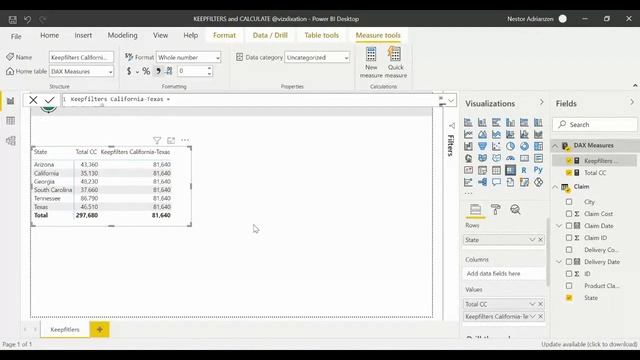640x360 pixels.
Task: Select the Q&A speech-bubble visual
Action: coord(496,182)
